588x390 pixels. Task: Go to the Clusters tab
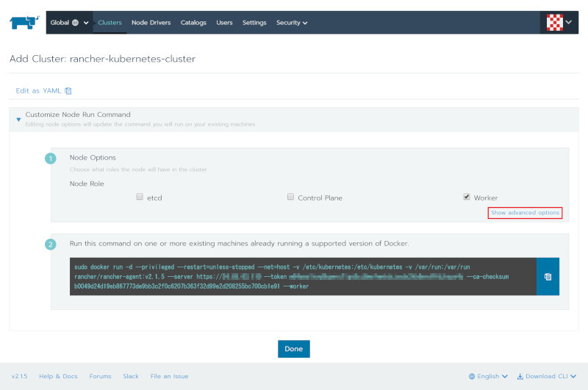point(110,23)
